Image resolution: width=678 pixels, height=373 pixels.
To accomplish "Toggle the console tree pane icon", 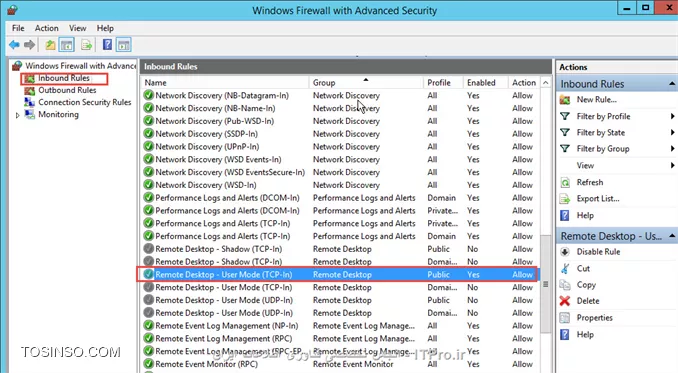I will pos(66,45).
